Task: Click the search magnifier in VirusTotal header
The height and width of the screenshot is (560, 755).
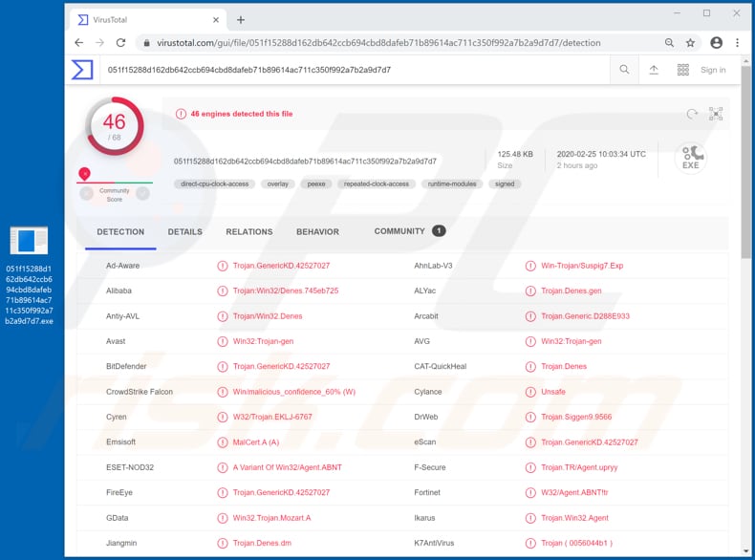Action: [624, 70]
